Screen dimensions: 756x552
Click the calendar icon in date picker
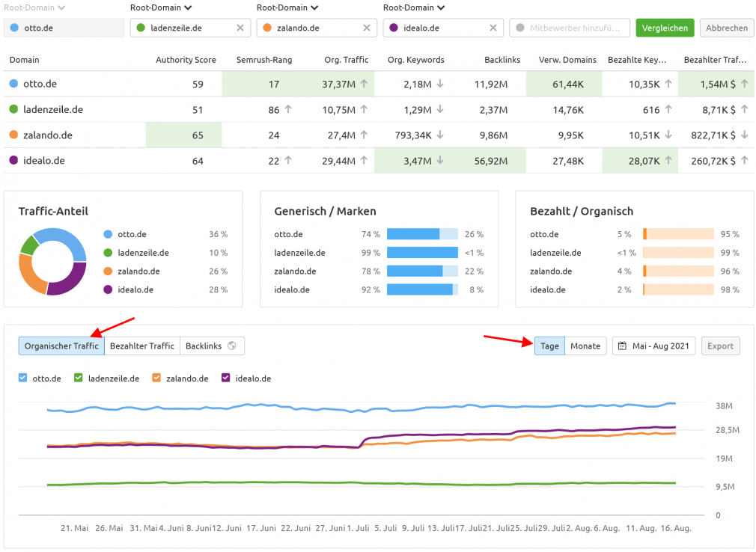click(623, 346)
